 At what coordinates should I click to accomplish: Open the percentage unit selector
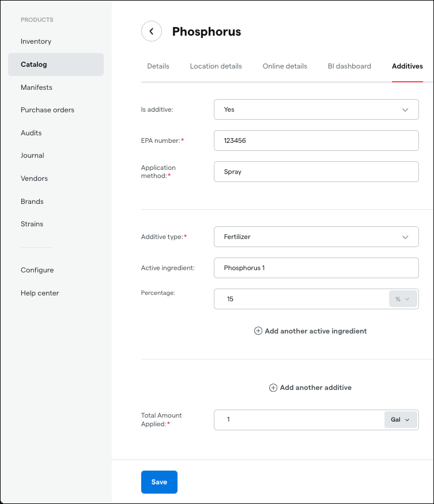(x=403, y=299)
